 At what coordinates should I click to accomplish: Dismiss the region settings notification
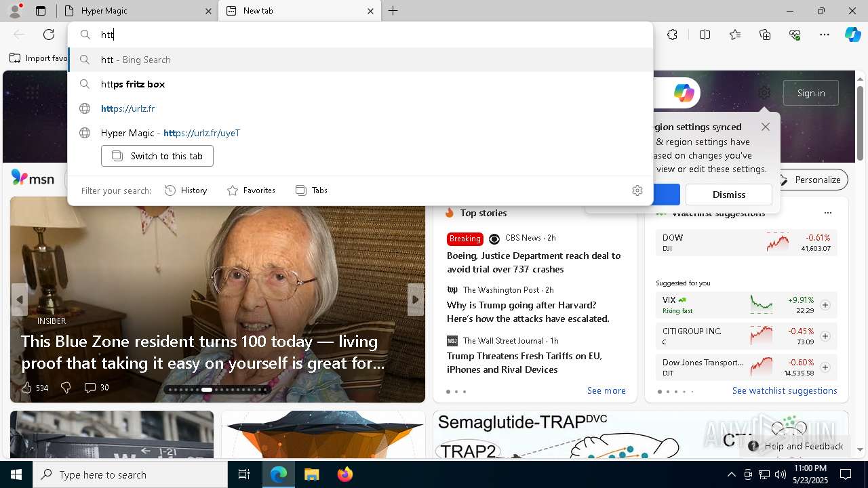coord(729,195)
